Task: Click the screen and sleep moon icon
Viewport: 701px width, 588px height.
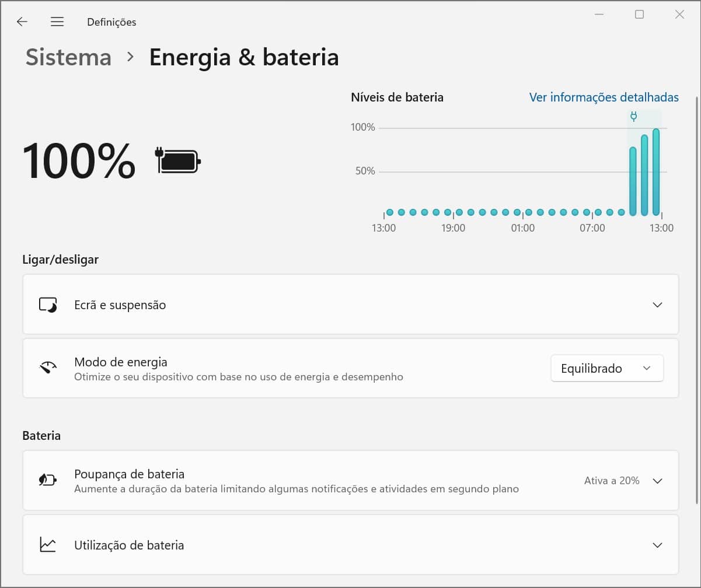Action: tap(48, 305)
